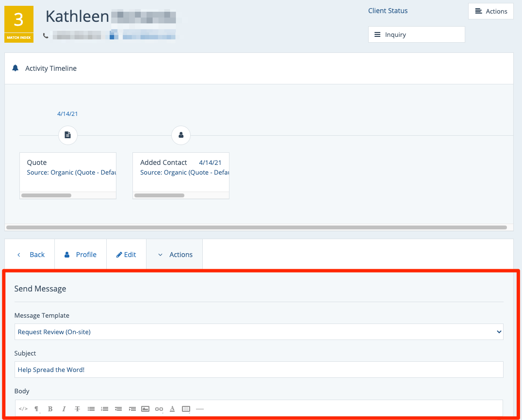Click the strikethrough text icon
Screen dimensions: 522x420
(x=78, y=409)
